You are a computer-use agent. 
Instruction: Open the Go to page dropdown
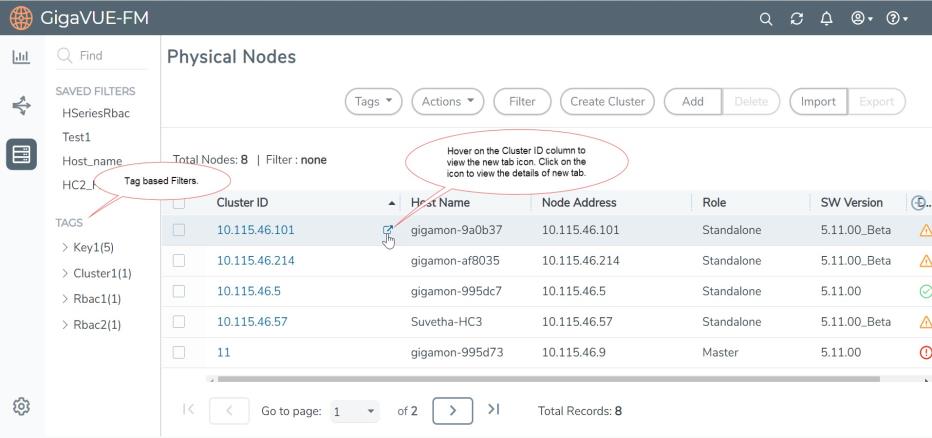point(354,411)
